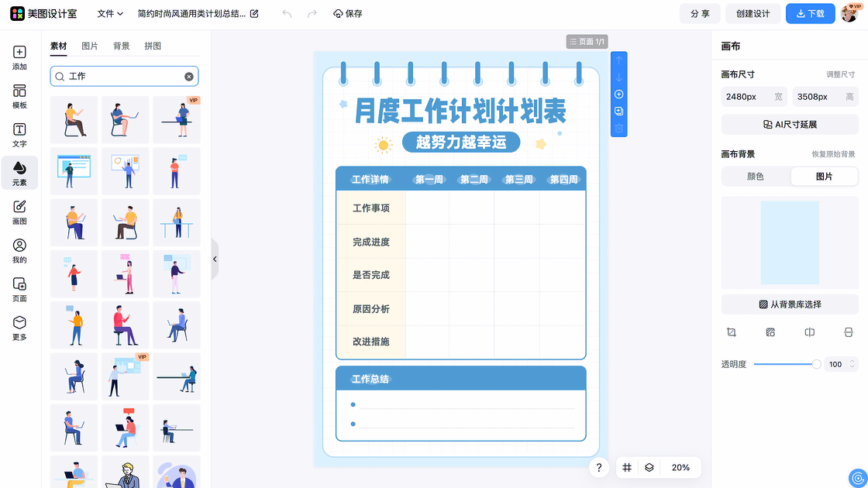Viewport: 868px width, 488px height.
Task: Open the 文字 text tool panel
Action: (19, 136)
